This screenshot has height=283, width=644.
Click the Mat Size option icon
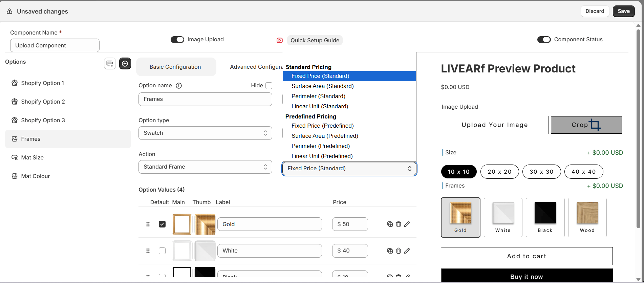click(x=15, y=157)
